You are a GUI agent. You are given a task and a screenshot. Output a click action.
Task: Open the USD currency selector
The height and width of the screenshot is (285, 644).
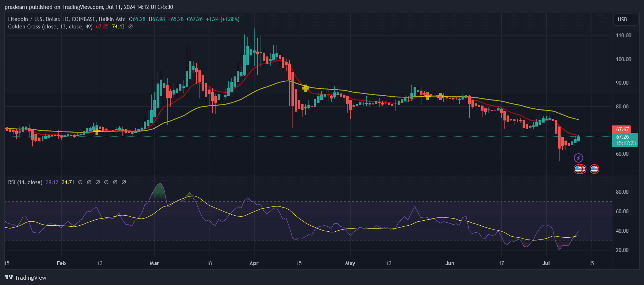coord(626,20)
